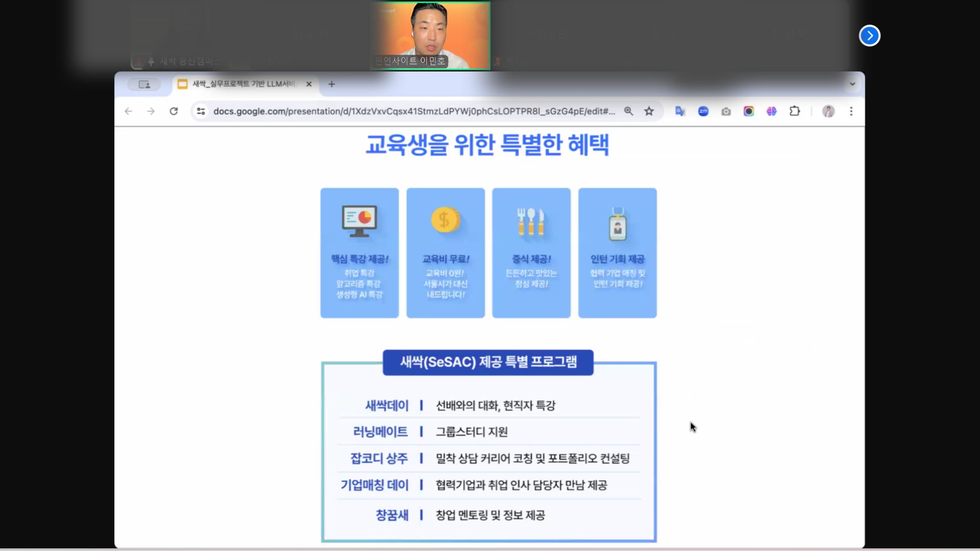Select the 새싹 LLM presentation tab
This screenshot has height=551, width=980.
(242, 84)
